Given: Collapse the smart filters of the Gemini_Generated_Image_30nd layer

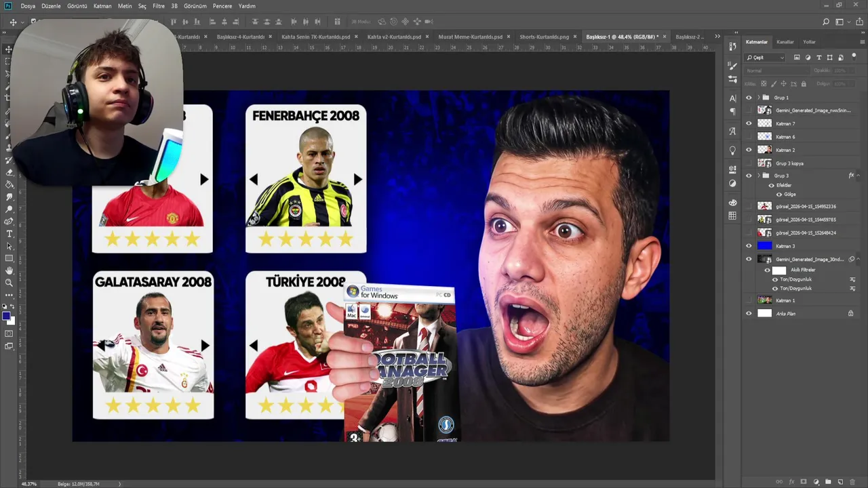Looking at the screenshot, I should click(x=859, y=259).
